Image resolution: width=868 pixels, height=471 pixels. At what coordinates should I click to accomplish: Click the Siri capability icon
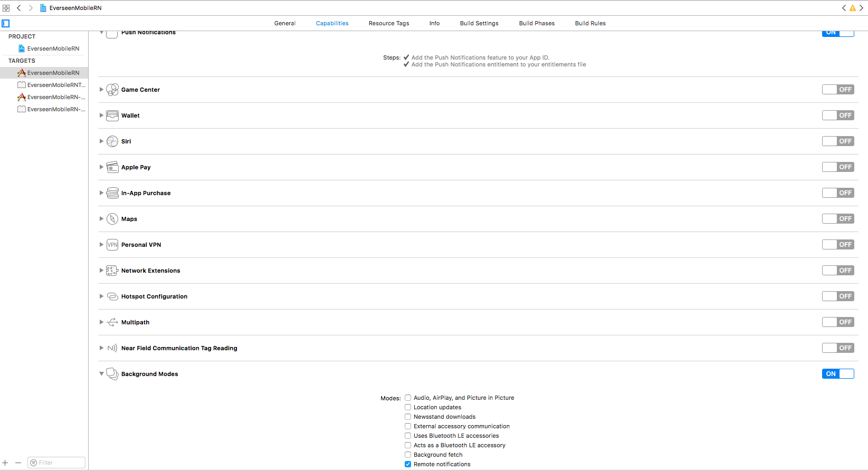point(112,141)
